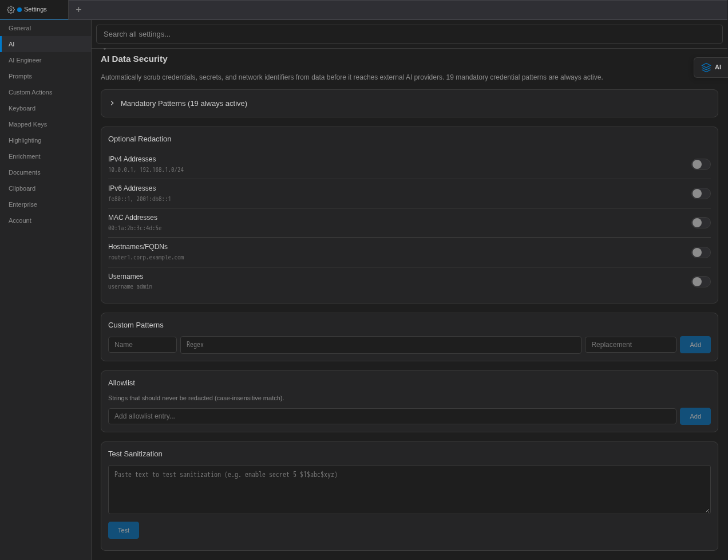The height and width of the screenshot is (560, 728).
Task: Open Documents settings
Action: (x=45, y=172)
